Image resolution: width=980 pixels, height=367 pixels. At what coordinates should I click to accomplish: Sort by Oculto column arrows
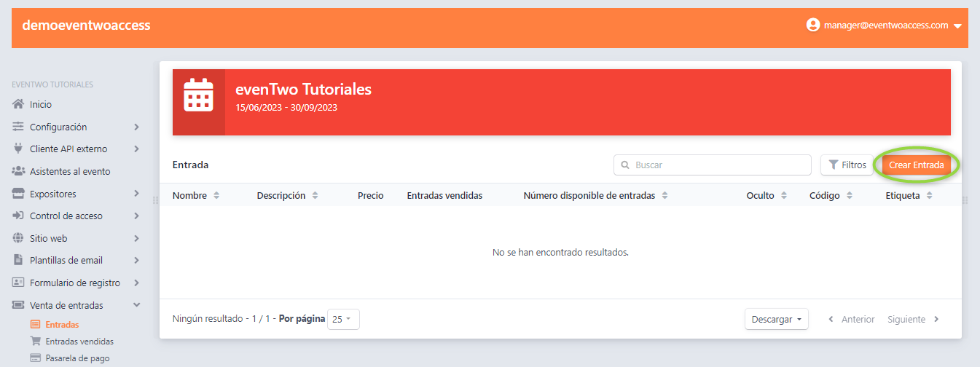point(784,196)
